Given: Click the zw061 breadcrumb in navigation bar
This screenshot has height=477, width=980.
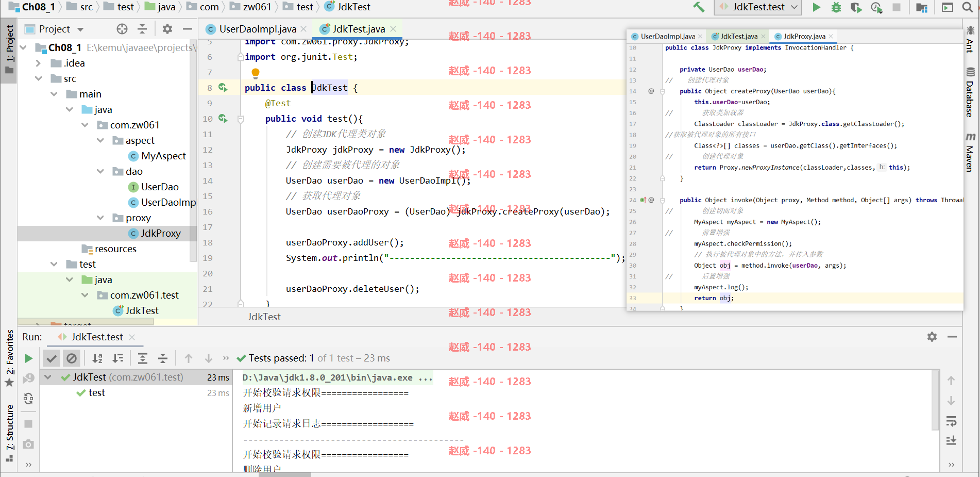Looking at the screenshot, I should (257, 7).
